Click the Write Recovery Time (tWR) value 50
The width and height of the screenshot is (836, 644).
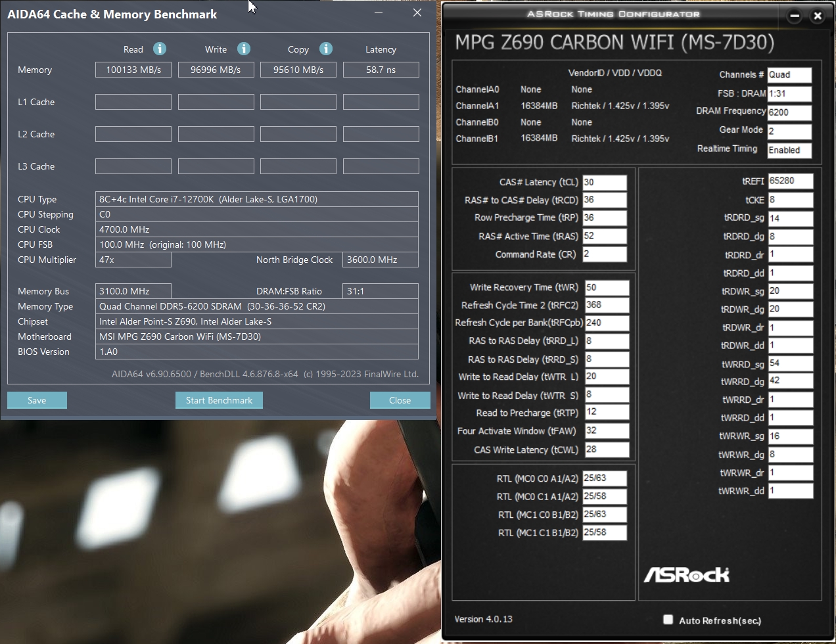[607, 288]
